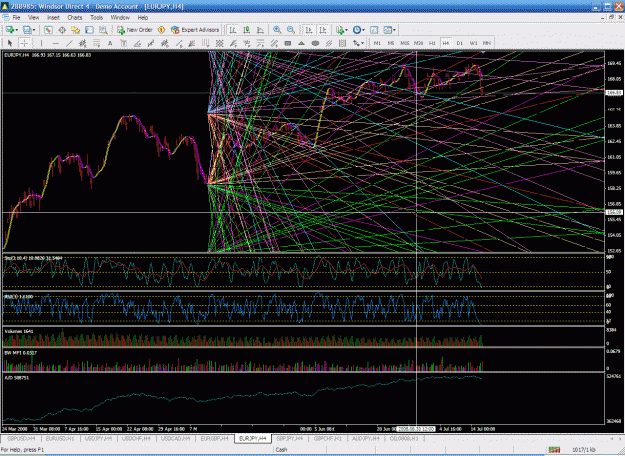Pick the text label tool
This screenshot has width=625, height=456.
click(110, 43)
